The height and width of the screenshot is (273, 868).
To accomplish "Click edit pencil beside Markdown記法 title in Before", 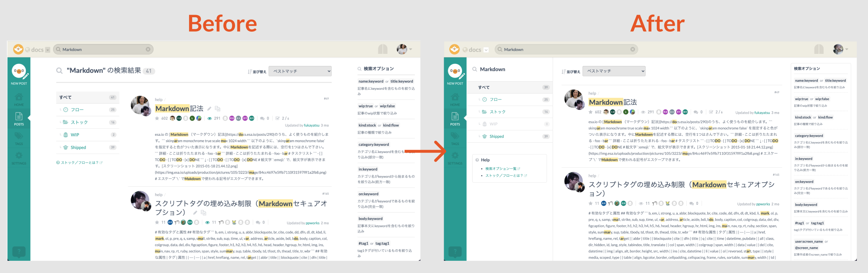I will (209, 108).
